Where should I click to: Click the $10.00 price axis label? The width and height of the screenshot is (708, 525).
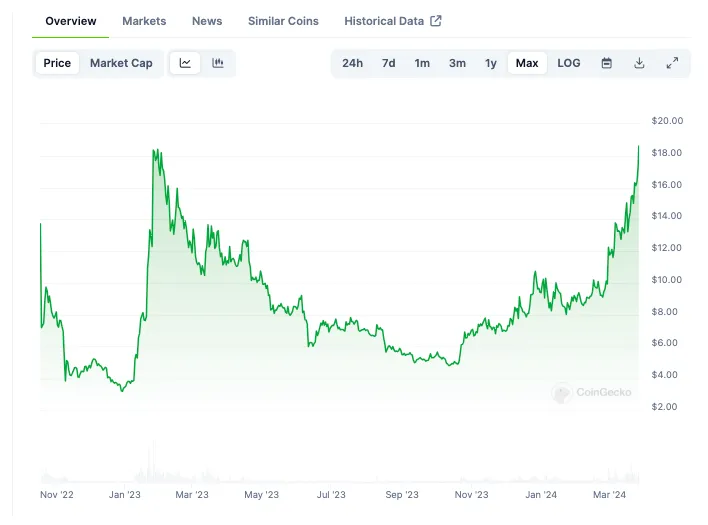click(666, 280)
